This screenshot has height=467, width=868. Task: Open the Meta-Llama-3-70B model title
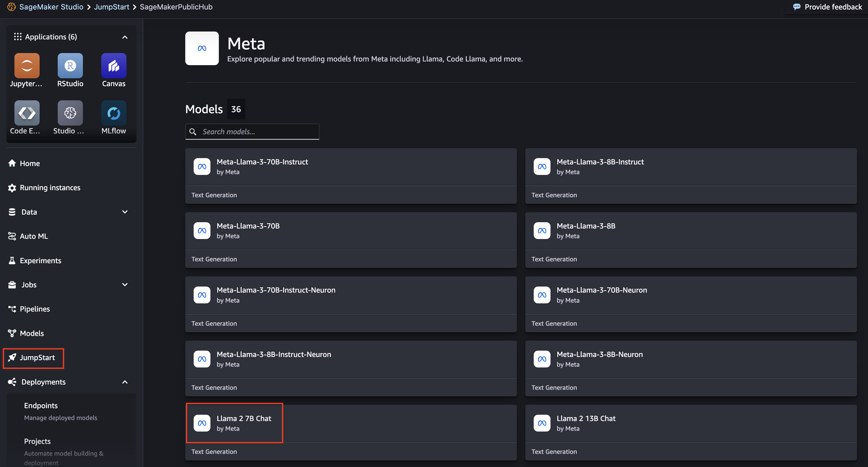248,226
